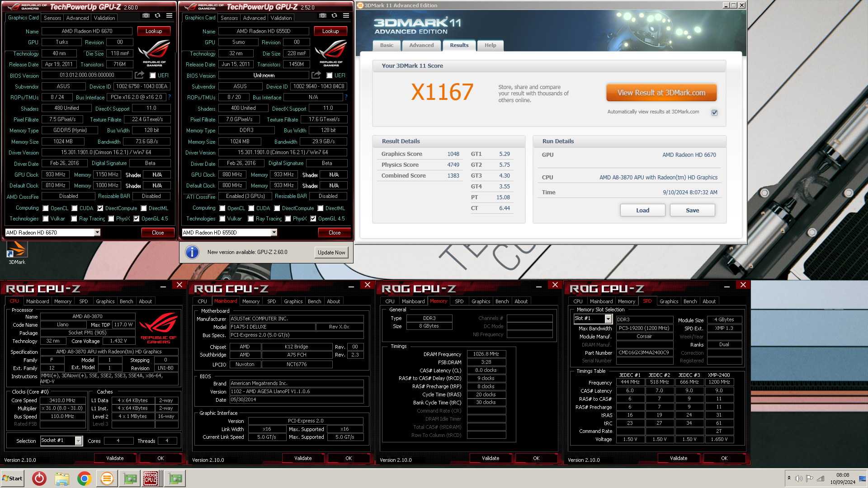Screen dimensions: 868x488
Task: Click the refresh icon in GPU-Z 2.52.0
Action: tap(334, 16)
